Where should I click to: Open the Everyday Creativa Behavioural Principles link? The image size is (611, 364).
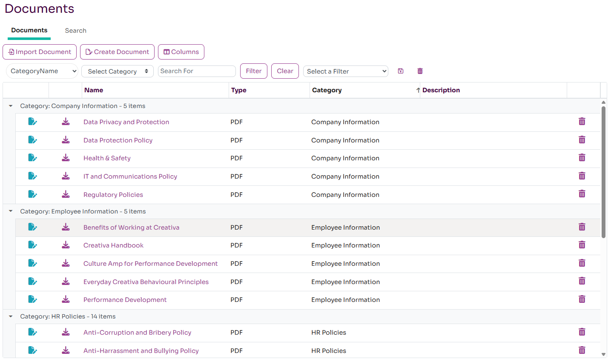coord(146,282)
